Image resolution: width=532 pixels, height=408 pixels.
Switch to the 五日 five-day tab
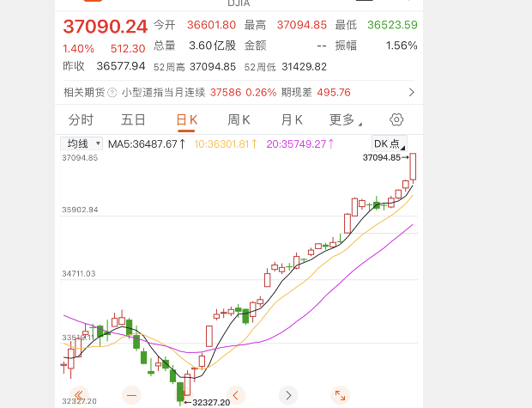133,120
